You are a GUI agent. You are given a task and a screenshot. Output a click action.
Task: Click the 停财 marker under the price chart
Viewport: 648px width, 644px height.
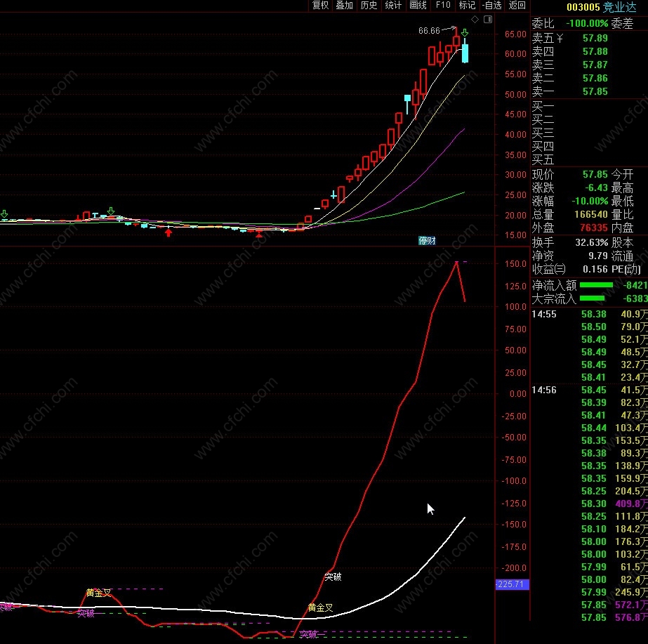(427, 241)
